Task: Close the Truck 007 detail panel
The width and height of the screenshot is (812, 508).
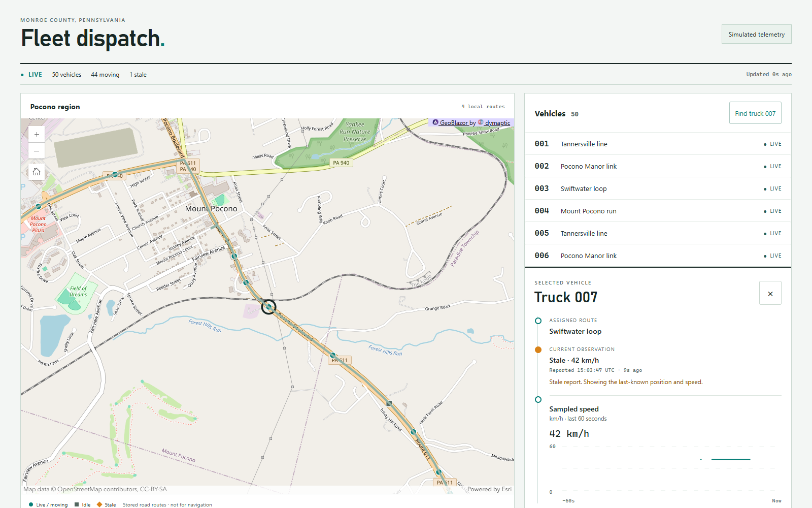Action: coord(770,293)
